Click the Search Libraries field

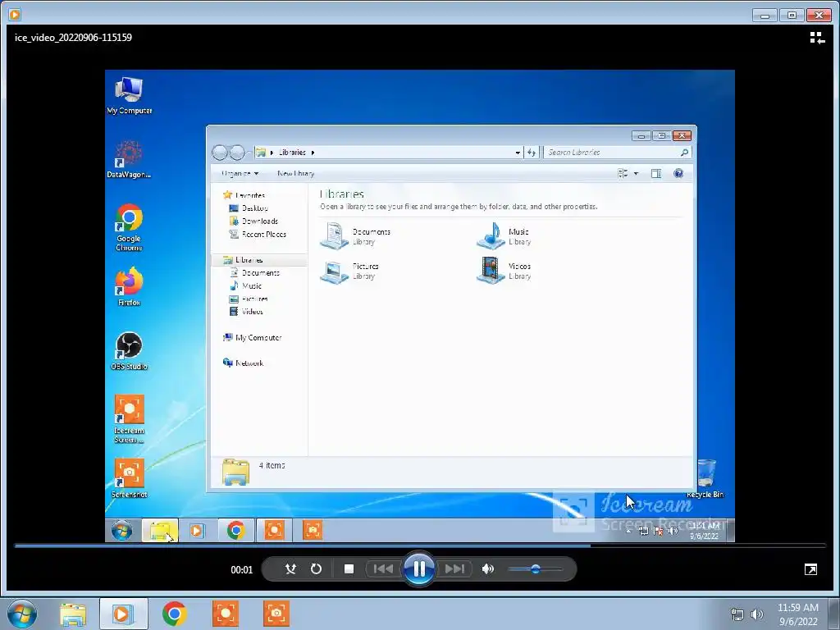coord(617,153)
